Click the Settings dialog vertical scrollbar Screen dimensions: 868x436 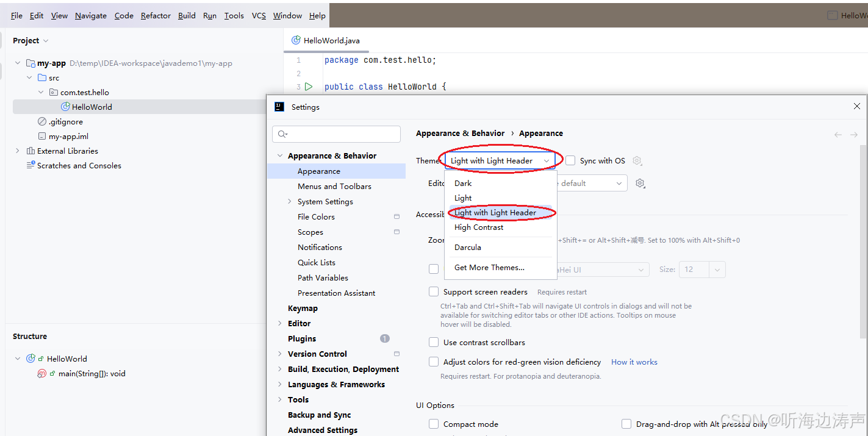(x=863, y=241)
